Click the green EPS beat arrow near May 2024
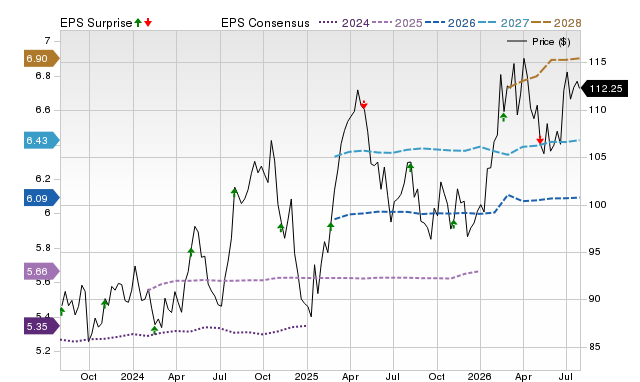The image size is (640, 382). (x=191, y=252)
